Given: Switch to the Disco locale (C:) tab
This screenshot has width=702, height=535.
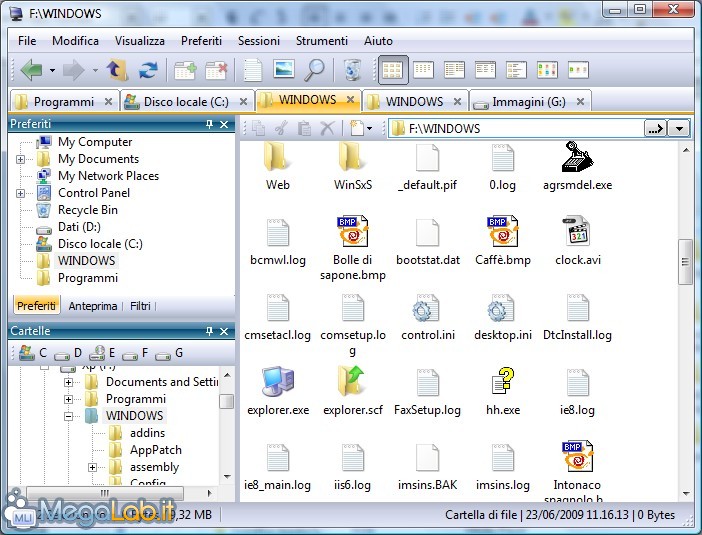Looking at the screenshot, I should coord(185,102).
